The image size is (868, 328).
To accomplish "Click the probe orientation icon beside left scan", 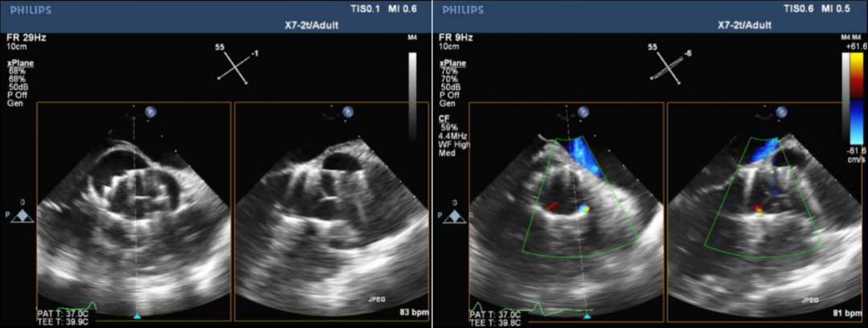I will pyautogui.click(x=23, y=214).
